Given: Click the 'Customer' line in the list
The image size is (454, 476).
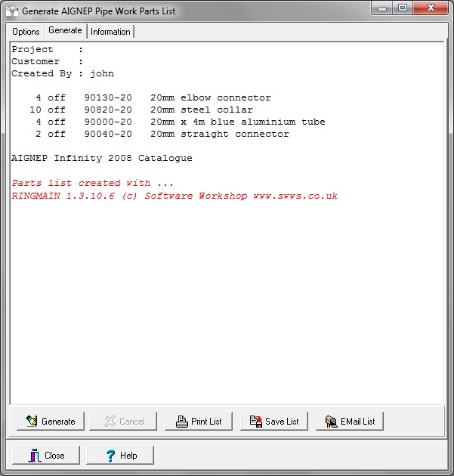Looking at the screenshot, I should pyautogui.click(x=47, y=61).
